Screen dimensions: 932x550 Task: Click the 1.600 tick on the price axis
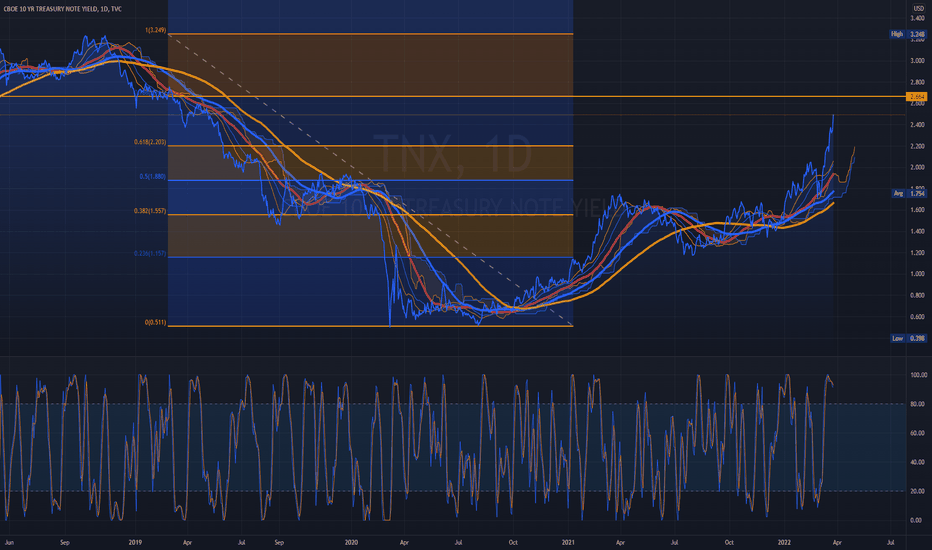[917, 210]
